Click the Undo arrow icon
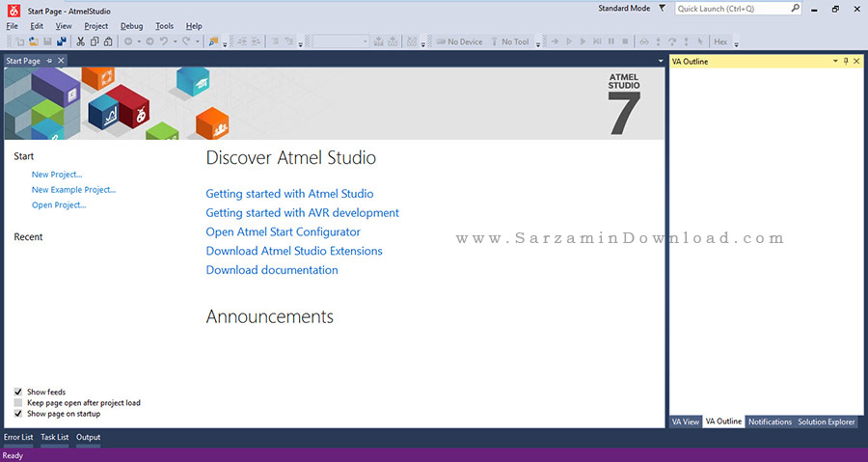The height and width of the screenshot is (462, 868). pyautogui.click(x=164, y=41)
